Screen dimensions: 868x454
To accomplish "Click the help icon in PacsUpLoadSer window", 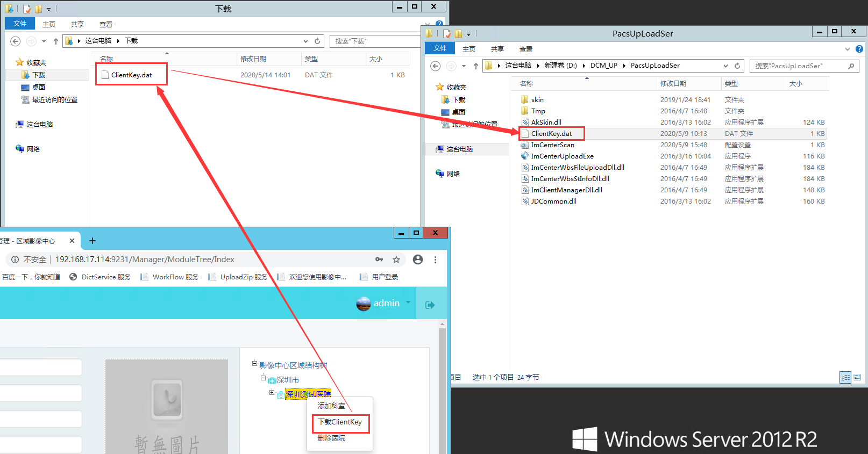I will coord(859,49).
